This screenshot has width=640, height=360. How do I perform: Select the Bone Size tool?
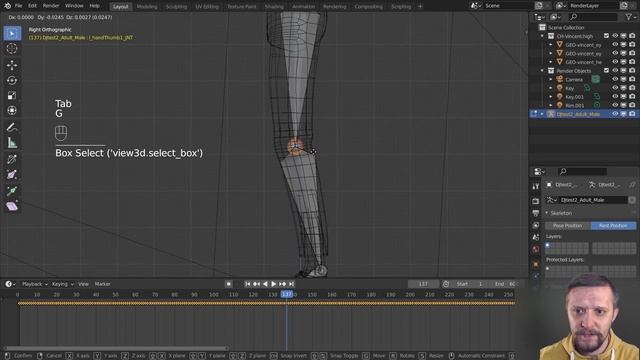click(12, 175)
